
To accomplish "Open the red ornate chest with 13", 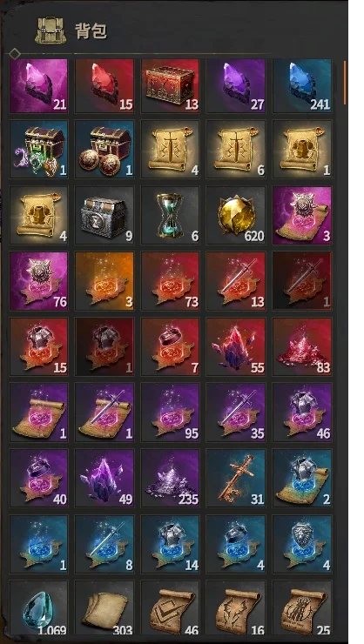I will pos(170,86).
